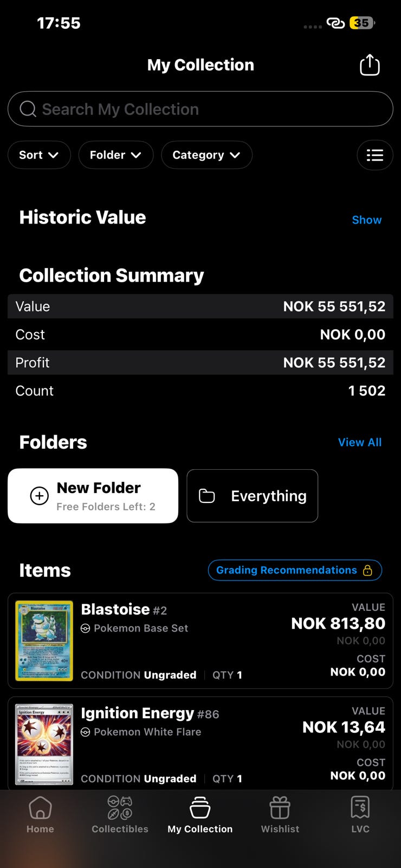Show the Historic Value chart

point(366,220)
